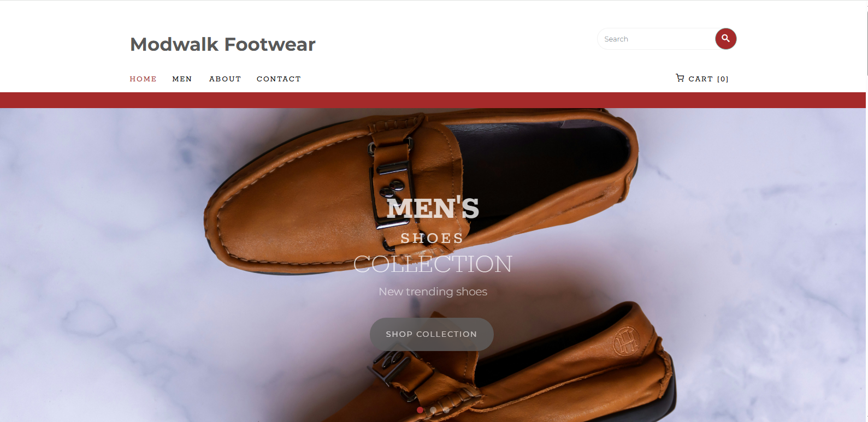Screen dimensions: 868x422
Task: Click the COLLECTION headline text
Action: pyautogui.click(x=433, y=264)
